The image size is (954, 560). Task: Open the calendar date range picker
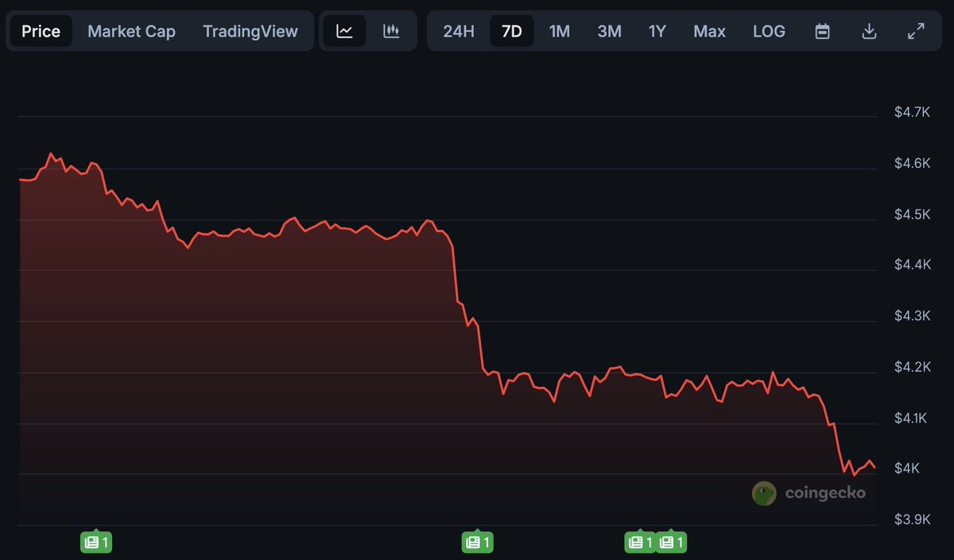point(823,31)
